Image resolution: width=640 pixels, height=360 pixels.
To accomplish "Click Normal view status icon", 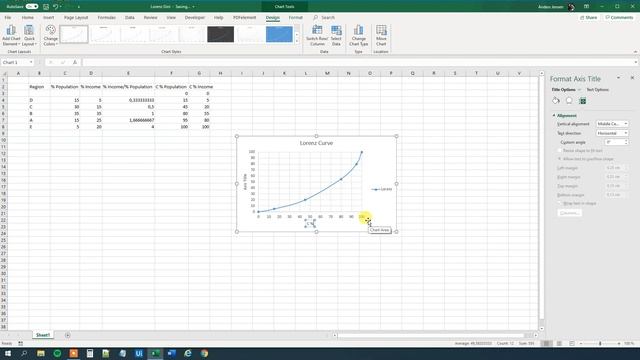I will 546,344.
